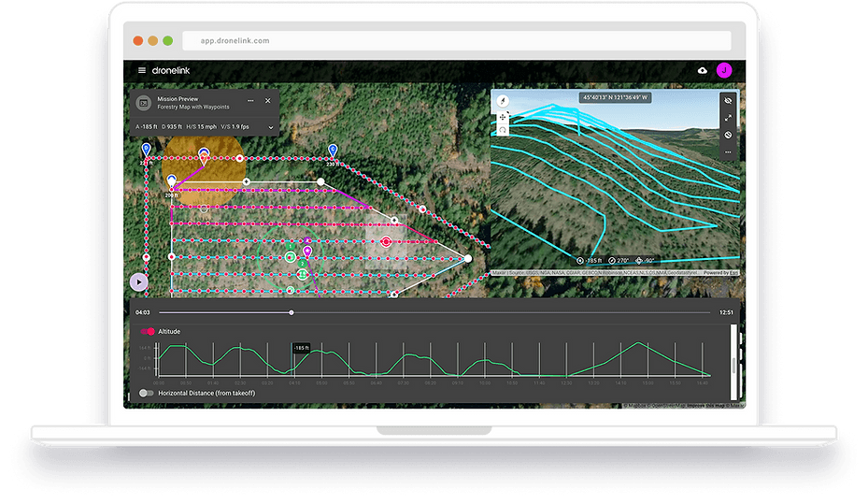The height and width of the screenshot is (504, 868).
Task: Click the Mission Preview panel icon
Action: pos(144,103)
